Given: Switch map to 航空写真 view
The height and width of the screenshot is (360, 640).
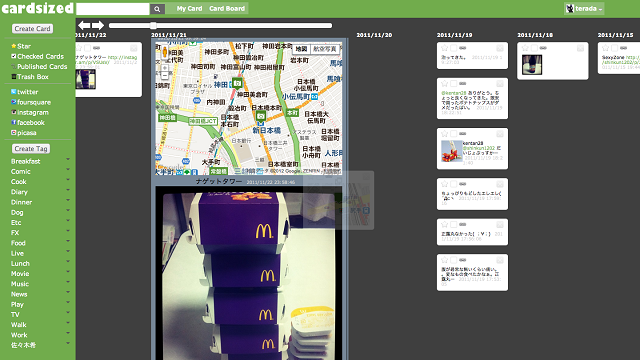Looking at the screenshot, I should (x=325, y=49).
